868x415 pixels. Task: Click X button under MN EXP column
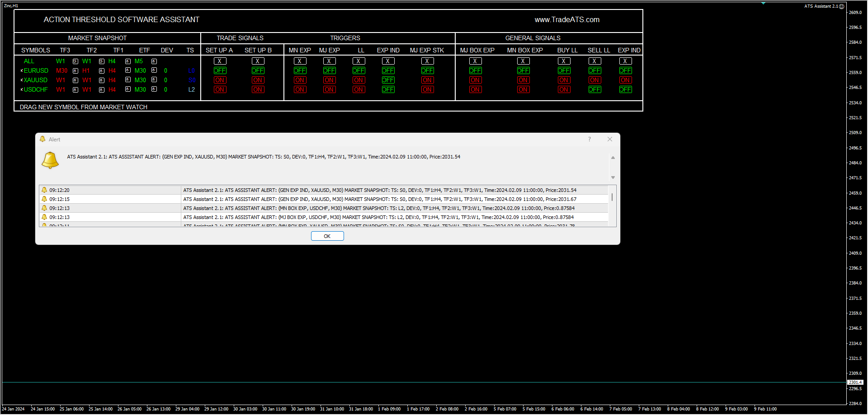coord(300,61)
